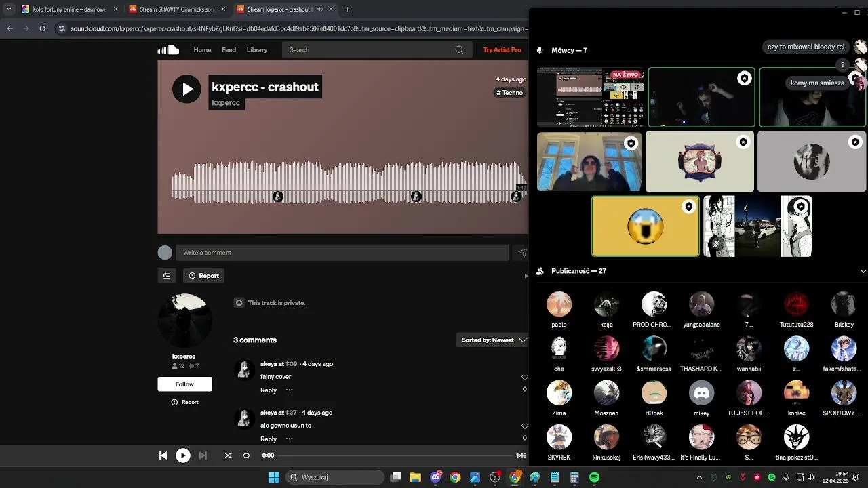This screenshot has width=868, height=488.
Task: Open kxpercc profile avatar
Action: pos(184,321)
